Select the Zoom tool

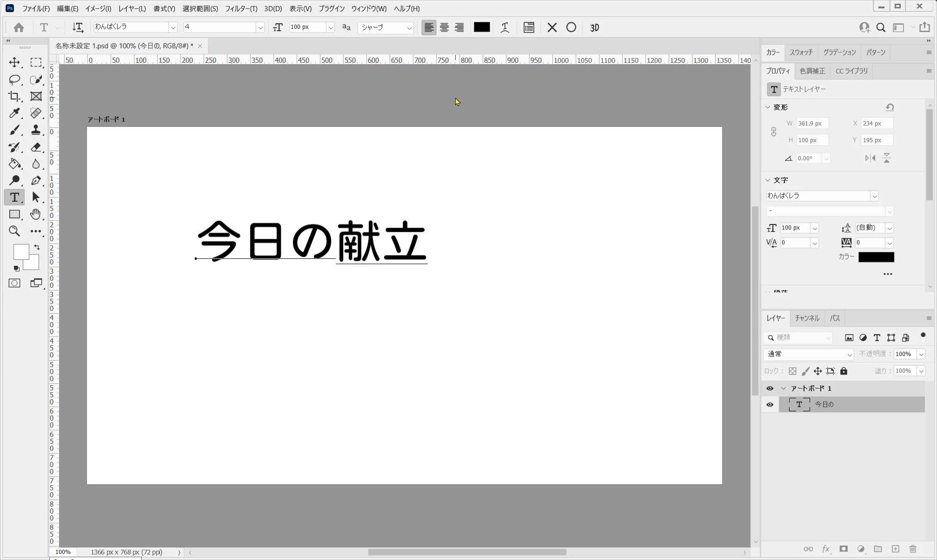pyautogui.click(x=14, y=231)
